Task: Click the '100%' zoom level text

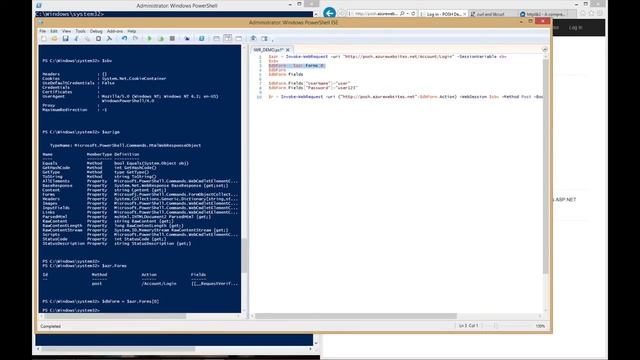Action: coord(540,326)
